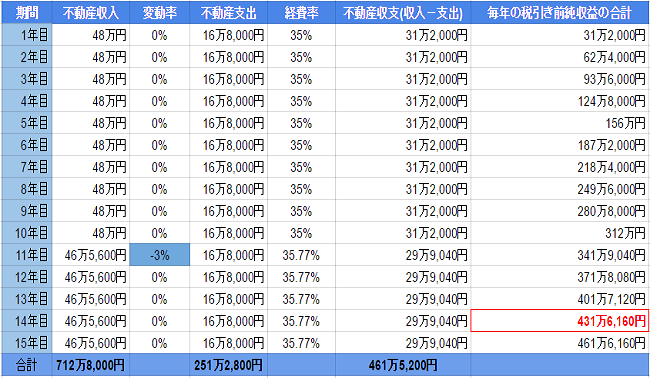
Task: Select the 35.77% cell in 11年目 row
Action: pos(301,255)
